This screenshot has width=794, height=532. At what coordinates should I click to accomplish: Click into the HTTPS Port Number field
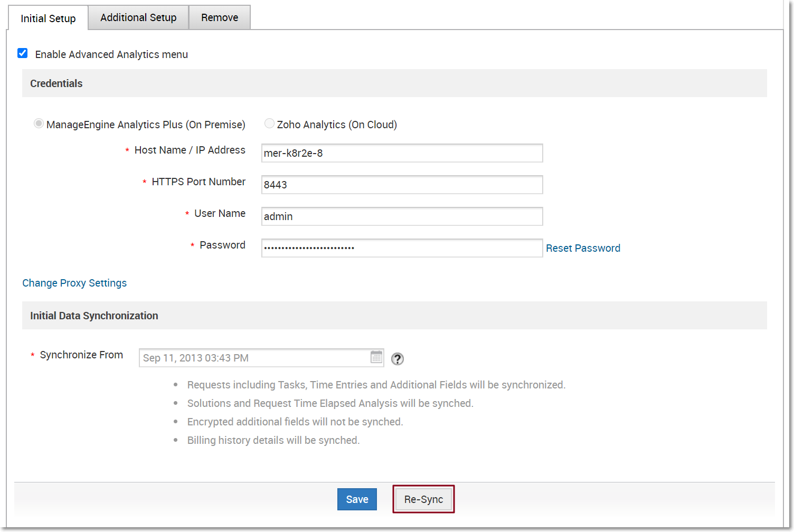(402, 185)
